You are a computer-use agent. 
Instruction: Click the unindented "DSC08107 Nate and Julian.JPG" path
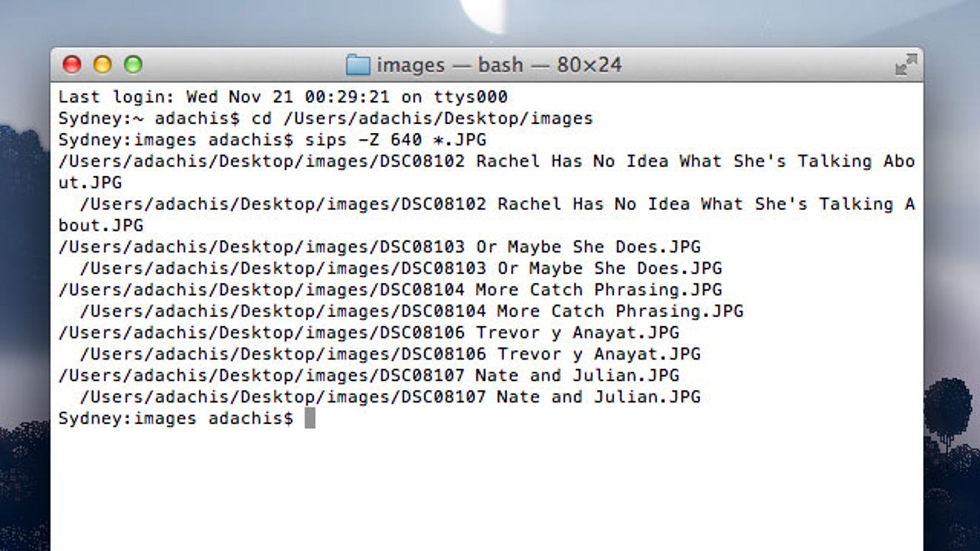pos(369,375)
